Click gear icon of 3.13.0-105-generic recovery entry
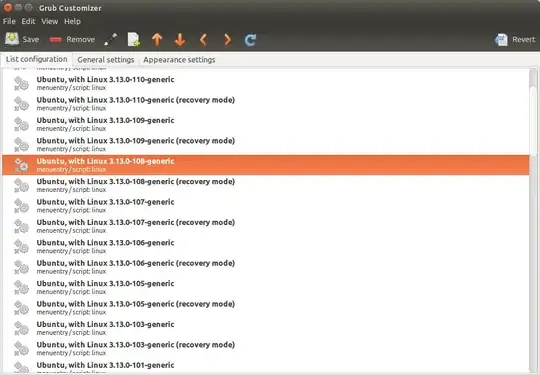The width and height of the screenshot is (540, 375). pyautogui.click(x=21, y=308)
